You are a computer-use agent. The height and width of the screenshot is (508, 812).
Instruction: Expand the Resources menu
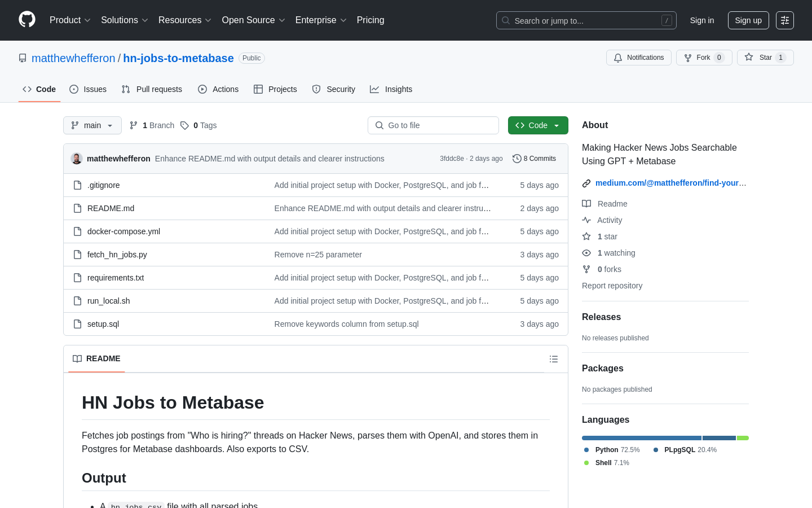pyautogui.click(x=185, y=20)
